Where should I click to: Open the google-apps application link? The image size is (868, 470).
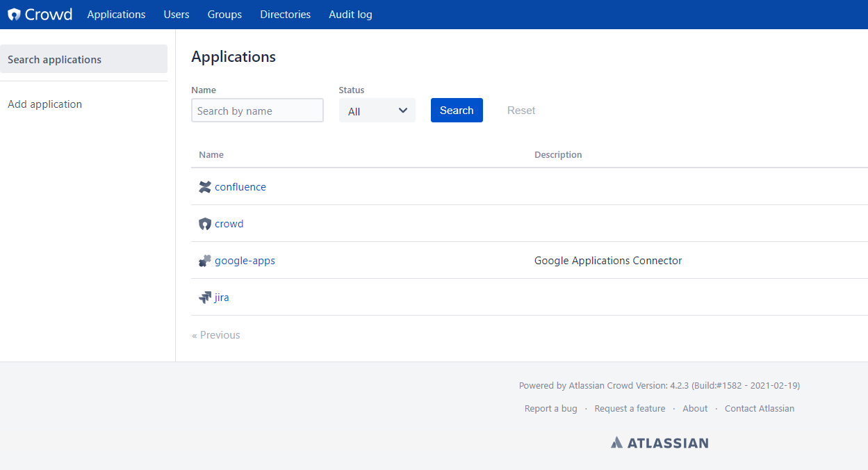coord(245,261)
